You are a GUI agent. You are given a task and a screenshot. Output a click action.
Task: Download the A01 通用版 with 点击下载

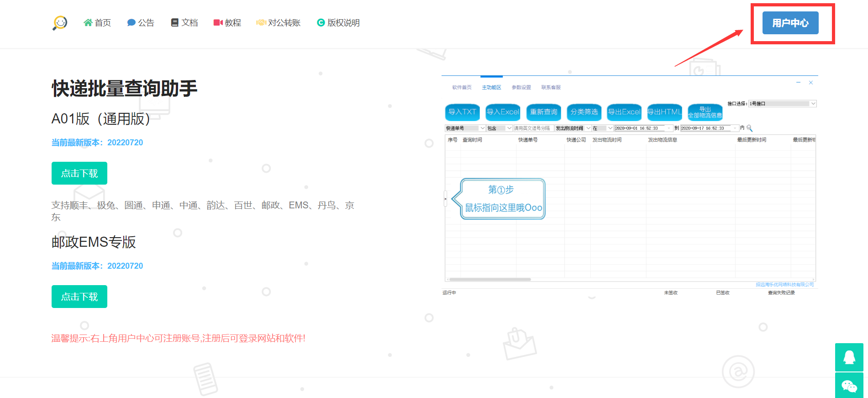point(79,173)
